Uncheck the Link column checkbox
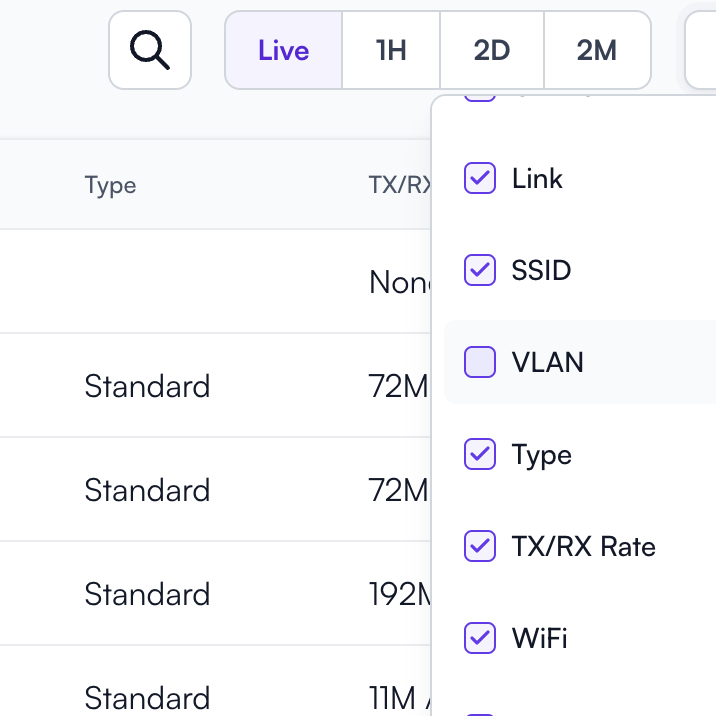The width and height of the screenshot is (716, 716). coord(480,178)
